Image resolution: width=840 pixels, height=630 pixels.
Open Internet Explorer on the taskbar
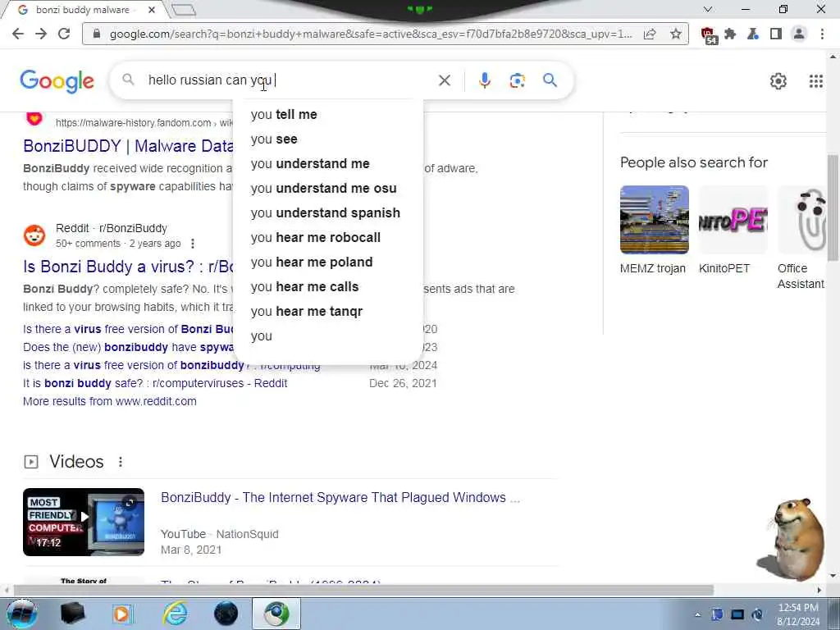(176, 614)
